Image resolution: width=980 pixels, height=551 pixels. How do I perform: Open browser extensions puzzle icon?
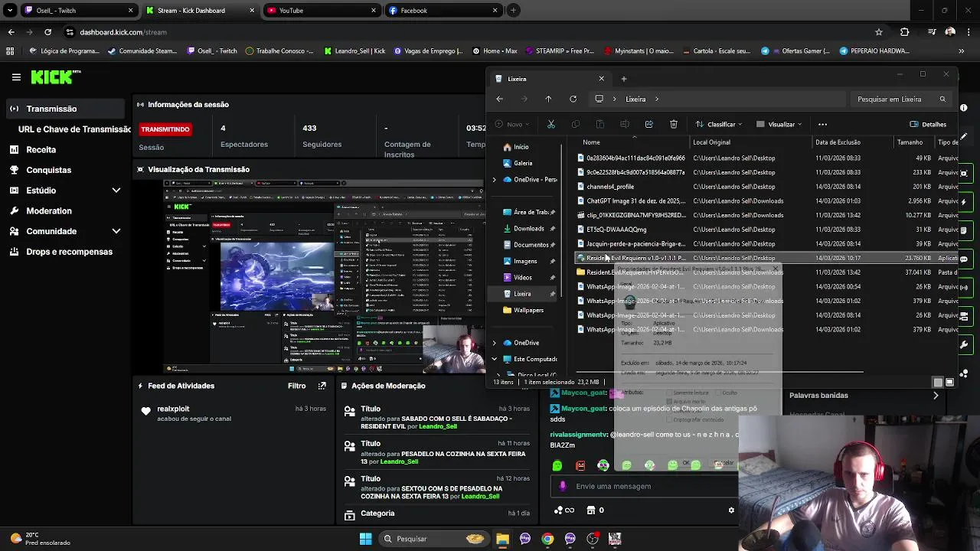point(905,32)
